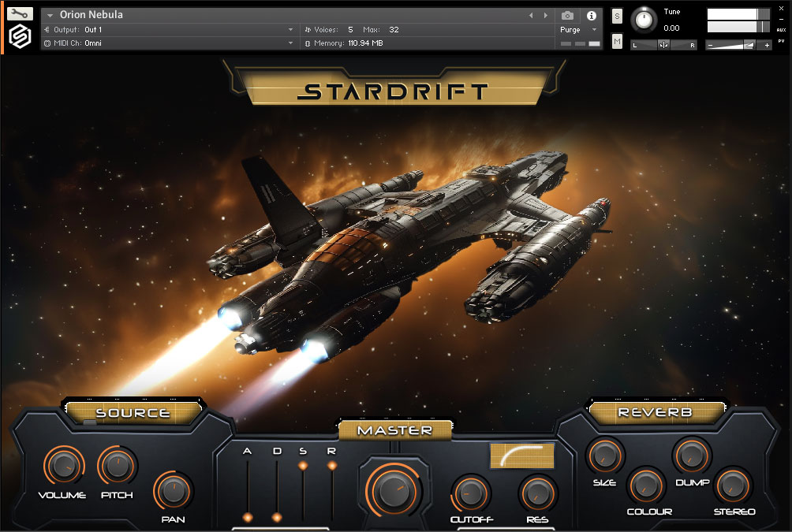
Task: Toggle the small switch beside the SOURCE panel
Action: pos(89,422)
